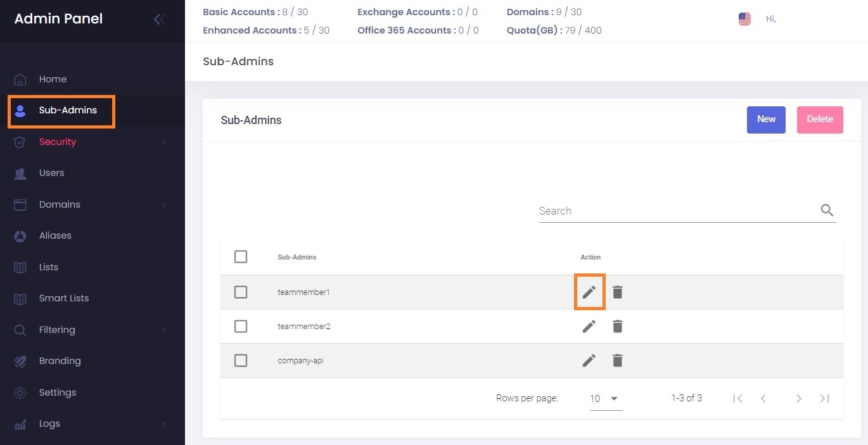Click the Action column header
Image resolution: width=868 pixels, height=445 pixels.
coord(590,257)
